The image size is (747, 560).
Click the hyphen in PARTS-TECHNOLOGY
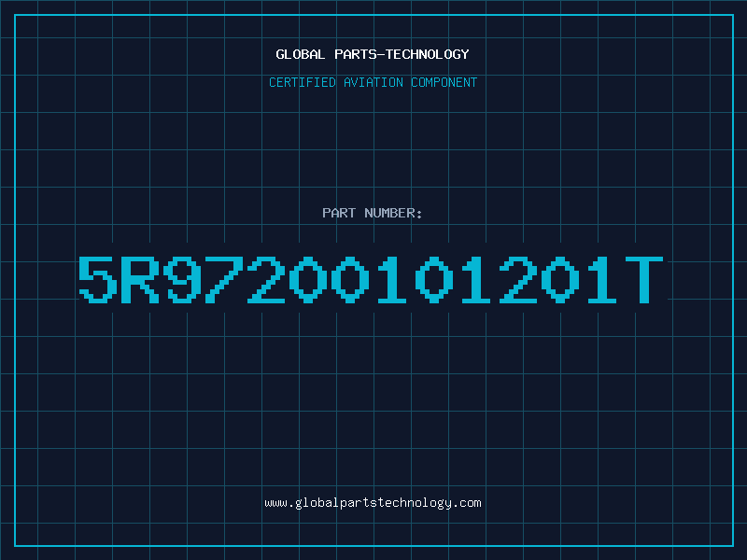click(381, 54)
